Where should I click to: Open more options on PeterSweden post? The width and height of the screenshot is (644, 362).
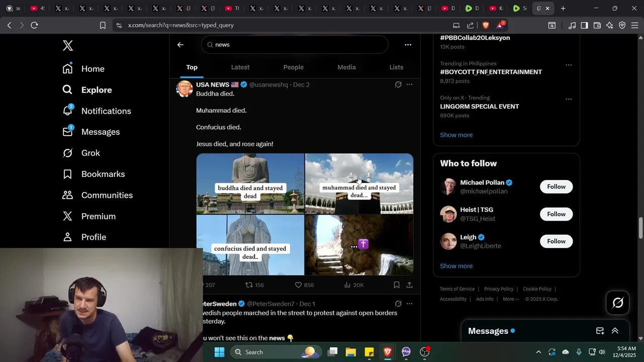click(x=410, y=304)
